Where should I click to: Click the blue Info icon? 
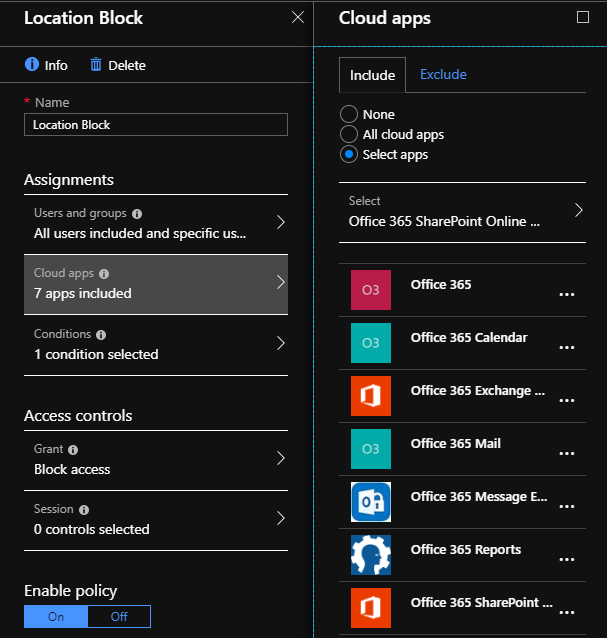coord(32,64)
